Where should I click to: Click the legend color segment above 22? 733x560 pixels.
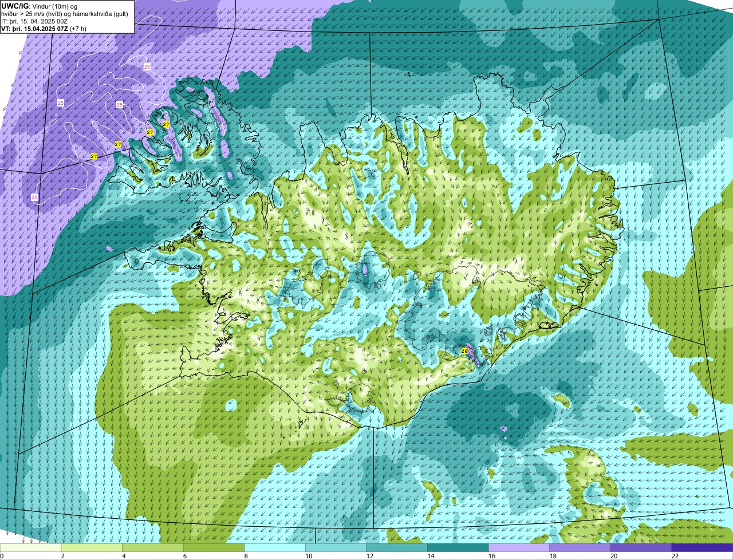click(702, 548)
